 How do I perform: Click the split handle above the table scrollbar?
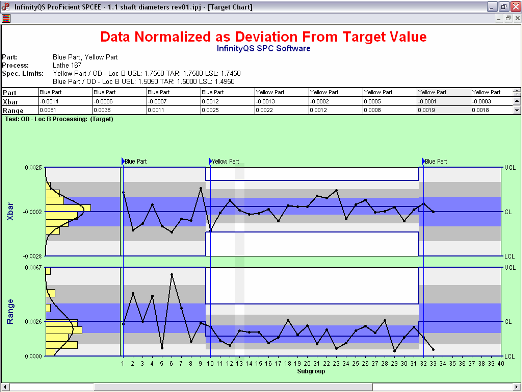click(517, 92)
